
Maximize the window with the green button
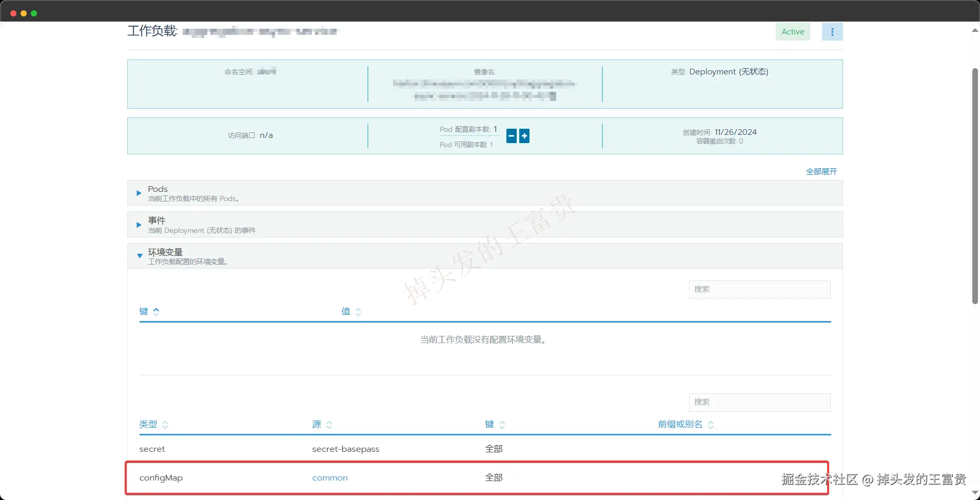[34, 13]
